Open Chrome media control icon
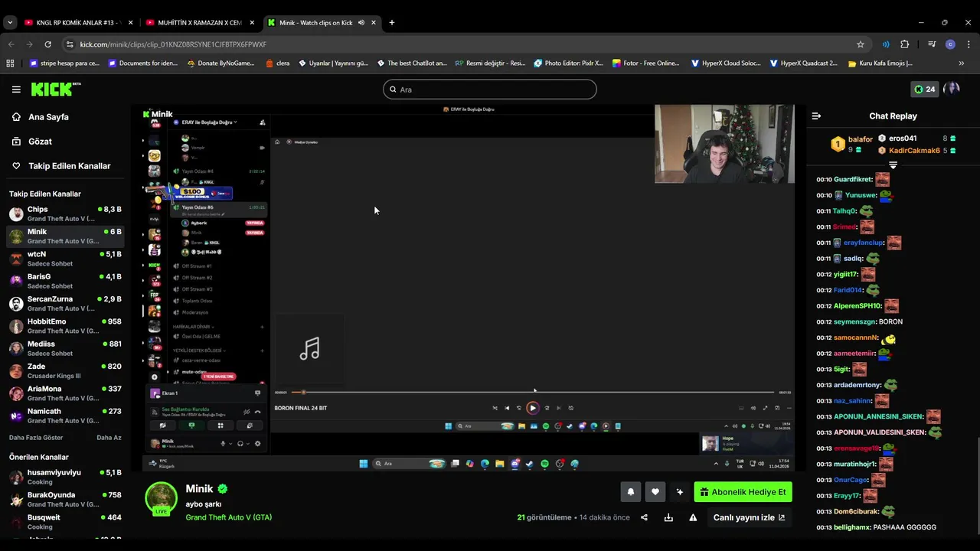This screenshot has height=551, width=980. pyautogui.click(x=932, y=44)
